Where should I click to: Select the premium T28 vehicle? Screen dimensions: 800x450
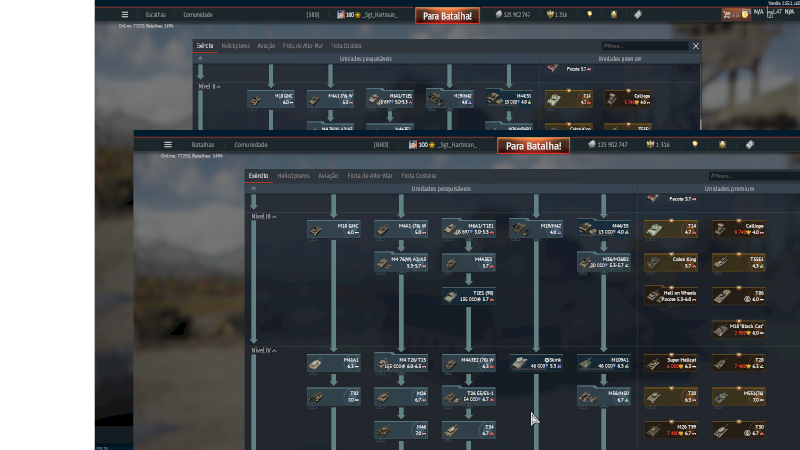click(739, 363)
